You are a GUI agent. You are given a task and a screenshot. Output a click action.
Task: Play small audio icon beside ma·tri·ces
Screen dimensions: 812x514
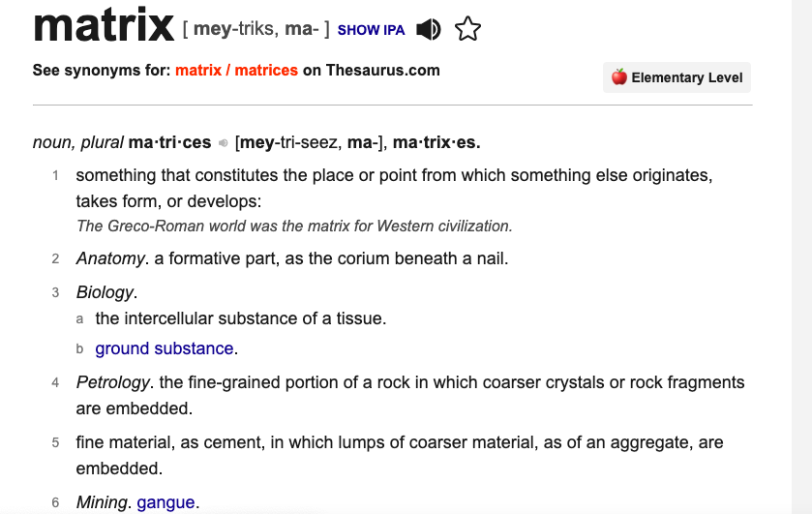point(224,143)
